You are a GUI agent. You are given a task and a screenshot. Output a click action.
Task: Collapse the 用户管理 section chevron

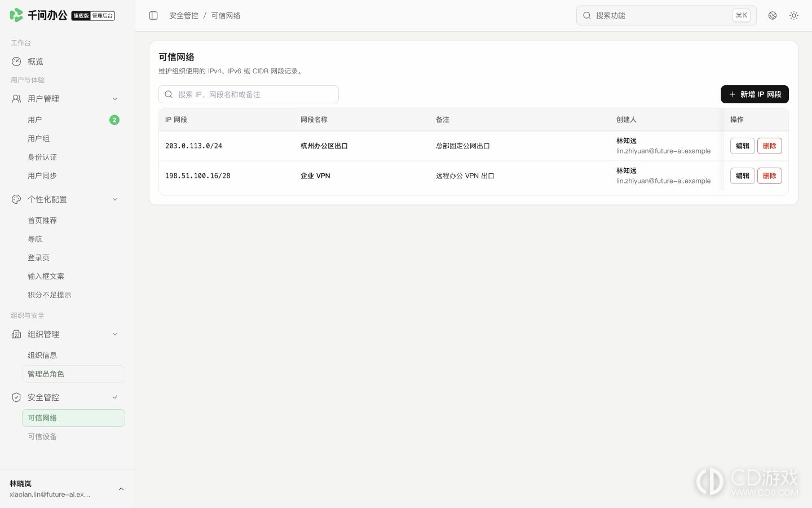pos(115,99)
